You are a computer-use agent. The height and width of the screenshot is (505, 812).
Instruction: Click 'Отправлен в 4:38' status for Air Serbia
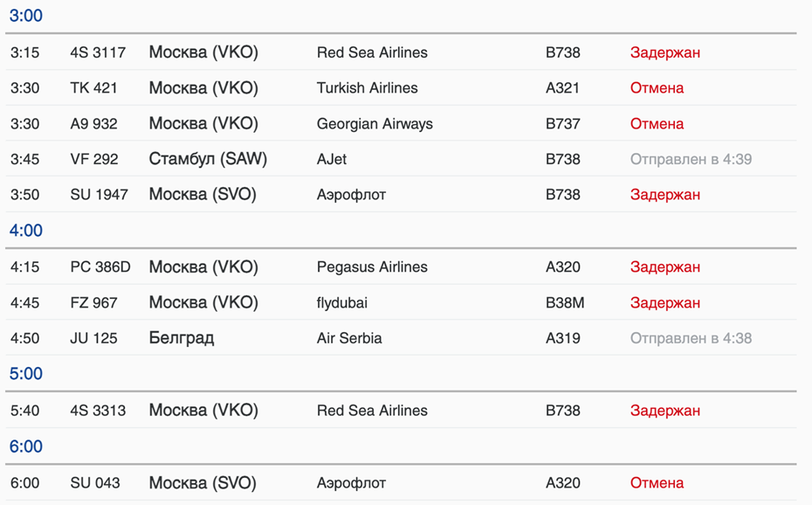(691, 338)
